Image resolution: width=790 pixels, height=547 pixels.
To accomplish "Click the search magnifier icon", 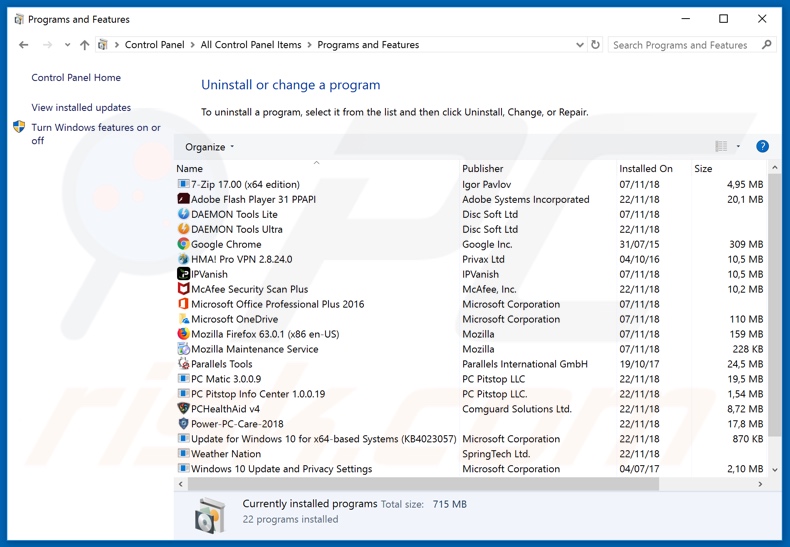I will tap(767, 45).
